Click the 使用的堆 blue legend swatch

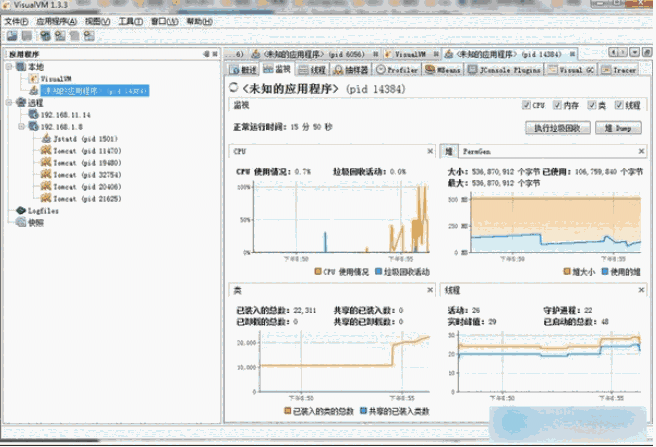[605, 272]
